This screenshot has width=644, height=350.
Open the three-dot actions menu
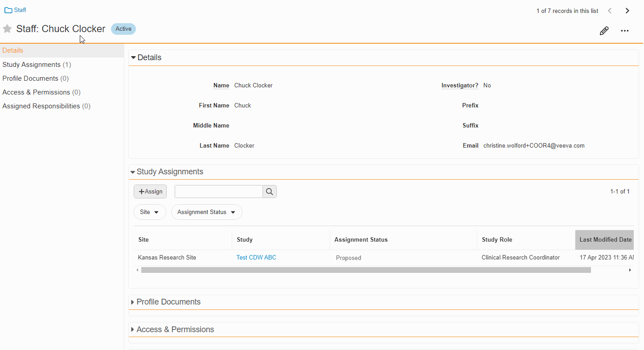click(x=625, y=31)
